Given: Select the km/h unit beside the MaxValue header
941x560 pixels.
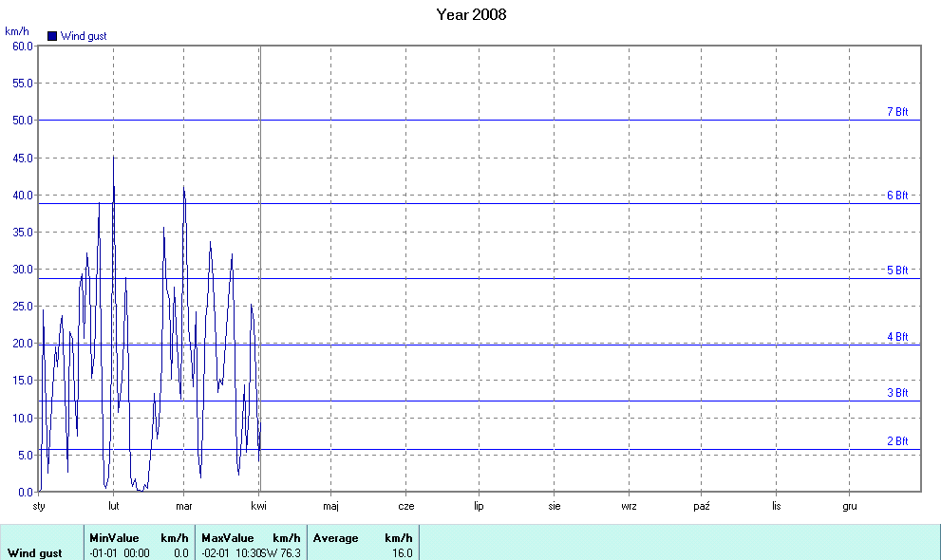Looking at the screenshot, I should click(287, 538).
